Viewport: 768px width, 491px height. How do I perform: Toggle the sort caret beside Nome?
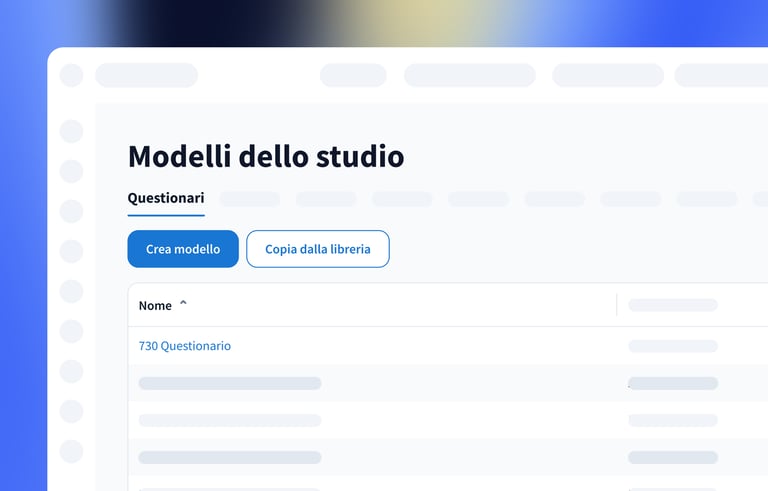coord(183,304)
